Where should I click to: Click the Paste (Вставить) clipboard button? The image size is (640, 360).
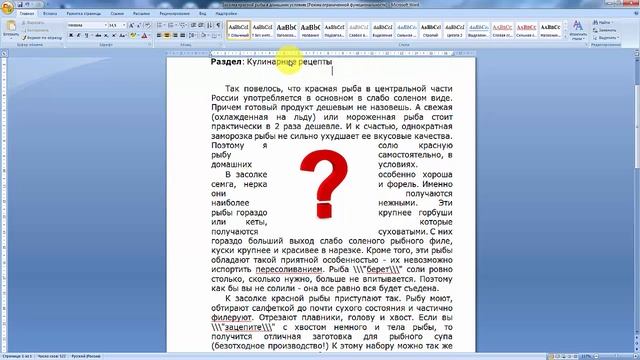click(10, 29)
